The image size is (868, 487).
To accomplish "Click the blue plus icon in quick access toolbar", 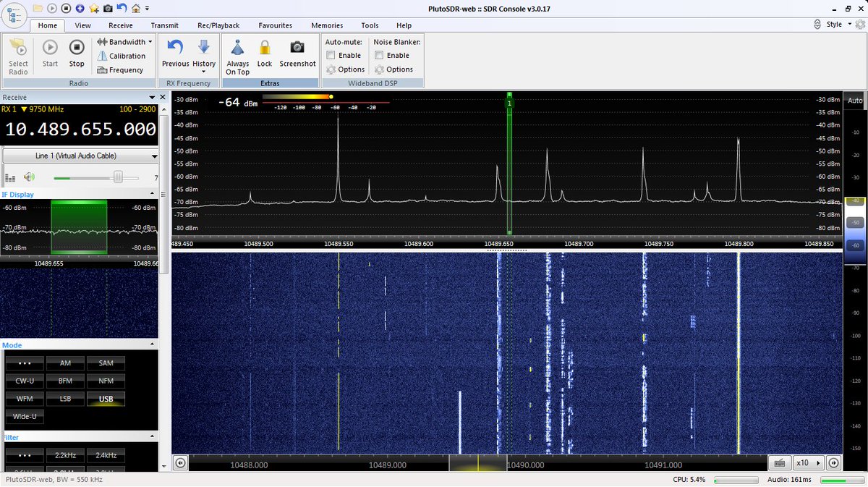I will 80,8.
